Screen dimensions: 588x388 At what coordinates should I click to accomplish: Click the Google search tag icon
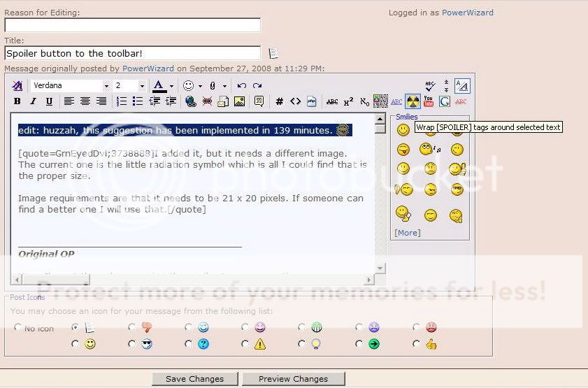tap(444, 101)
